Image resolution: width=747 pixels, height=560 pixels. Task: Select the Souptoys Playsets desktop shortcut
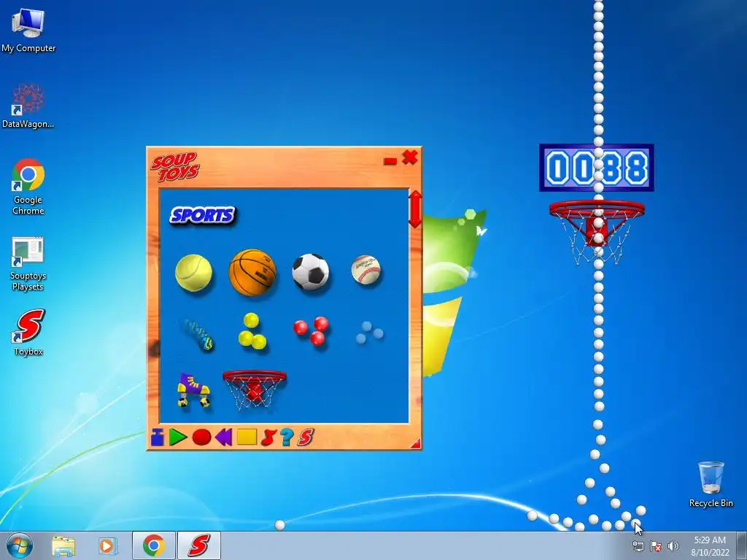click(x=28, y=264)
